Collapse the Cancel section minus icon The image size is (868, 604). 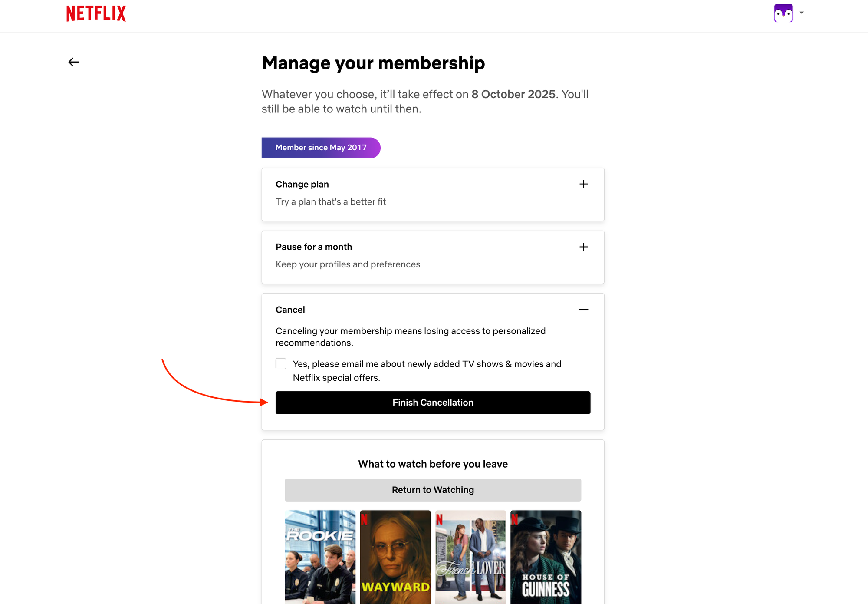pos(583,310)
